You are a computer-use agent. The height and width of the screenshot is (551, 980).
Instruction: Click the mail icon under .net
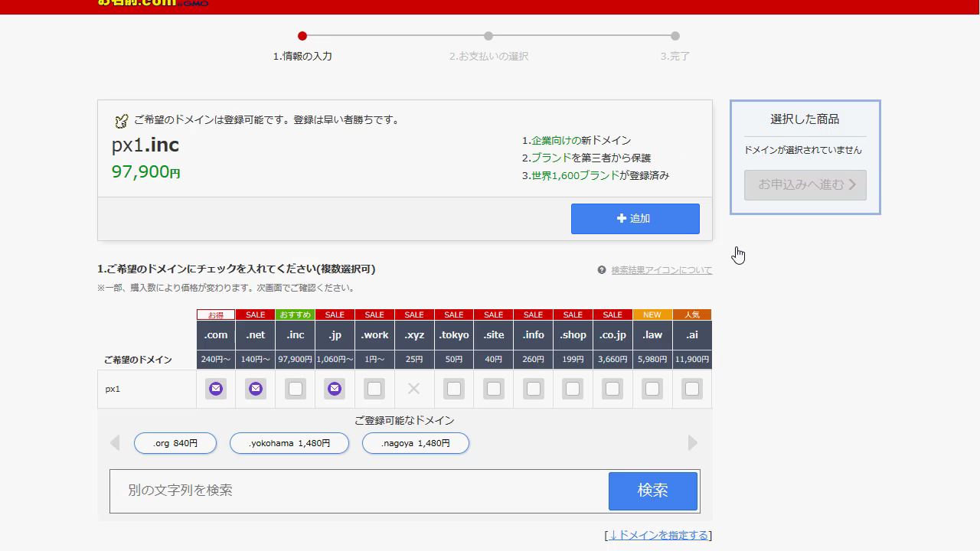(x=256, y=389)
